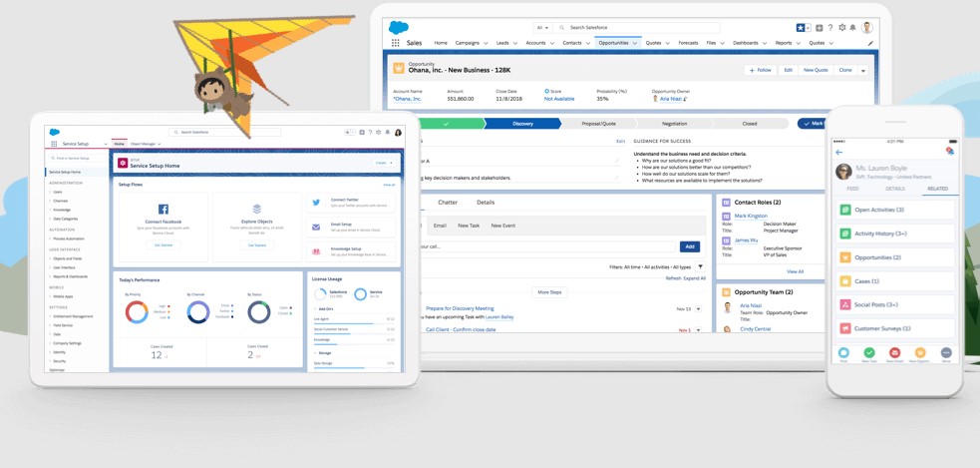Open the Favorites star icon on the laptop
This screenshot has width=980, height=468.
(801, 28)
